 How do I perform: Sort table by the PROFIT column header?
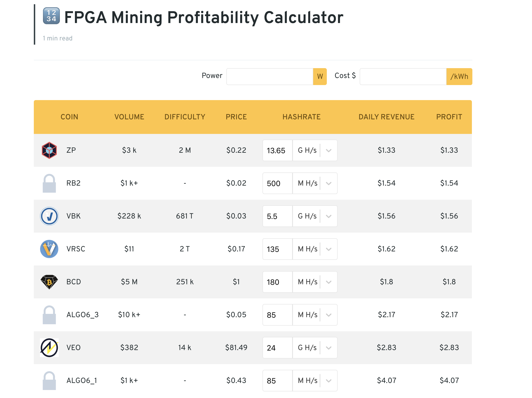pos(449,117)
